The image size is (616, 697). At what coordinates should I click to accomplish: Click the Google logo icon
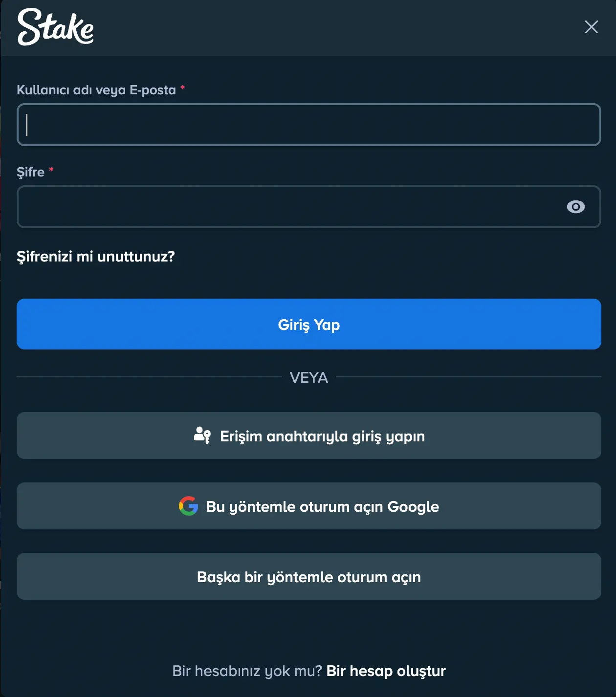click(188, 506)
